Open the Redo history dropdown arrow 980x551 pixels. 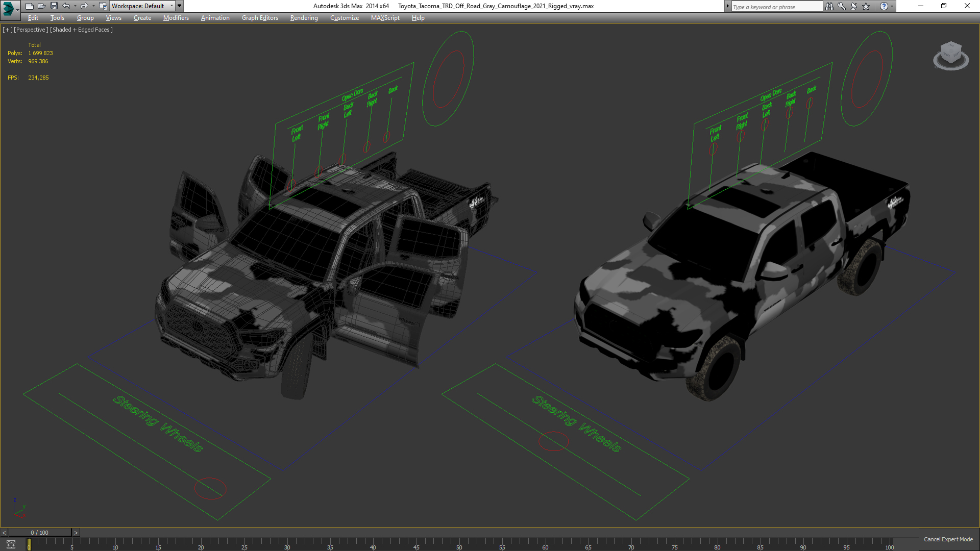(x=93, y=6)
